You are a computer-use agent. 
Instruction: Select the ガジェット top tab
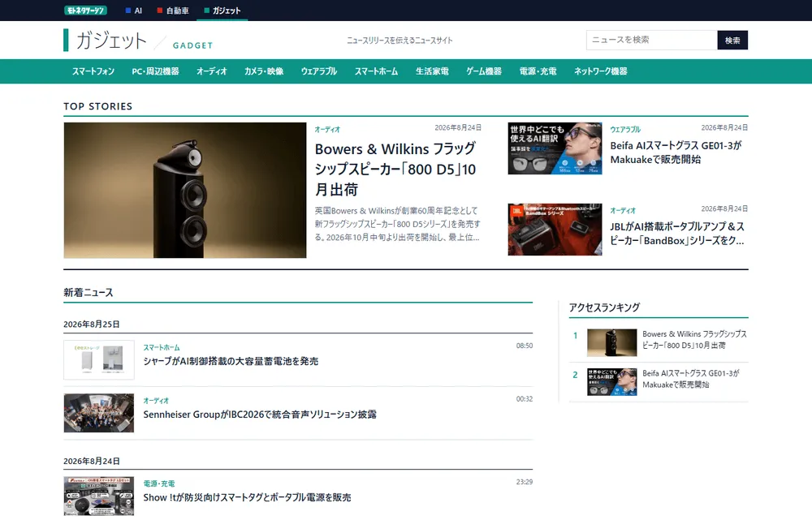222,11
